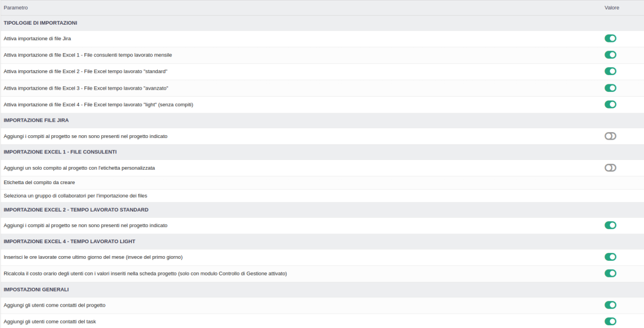Click the Excel 3 "avanzato" import label
The width and height of the screenshot is (644, 328).
point(86,88)
